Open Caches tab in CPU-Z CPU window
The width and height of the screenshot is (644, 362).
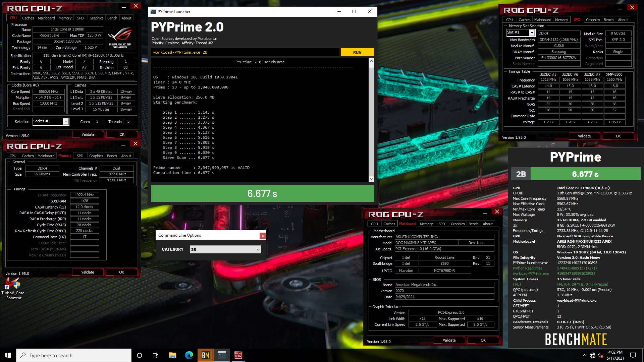click(x=28, y=18)
